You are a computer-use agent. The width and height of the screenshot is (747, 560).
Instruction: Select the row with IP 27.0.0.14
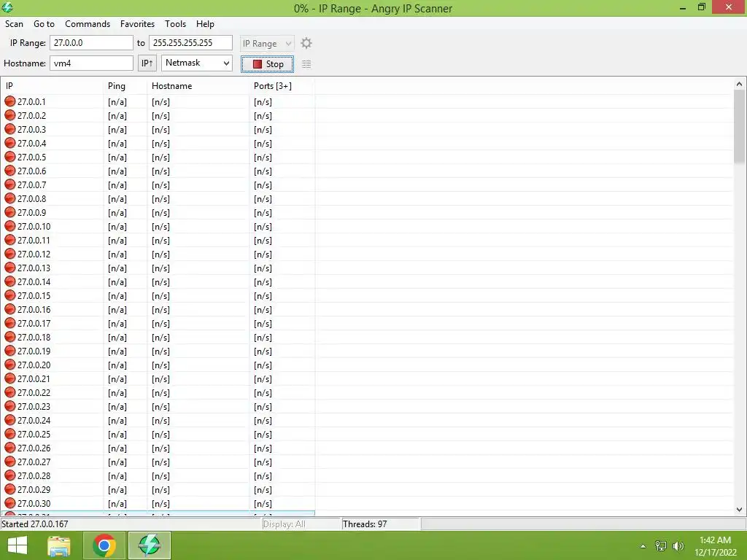[x=158, y=281]
